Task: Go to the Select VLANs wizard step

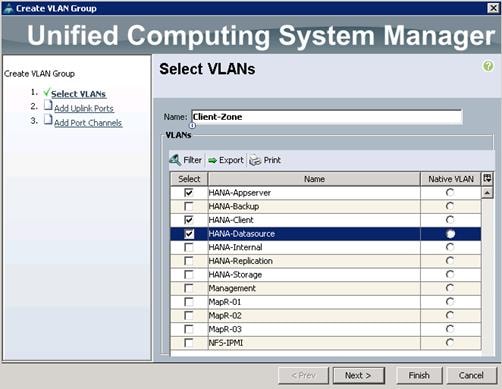Action: [x=78, y=94]
